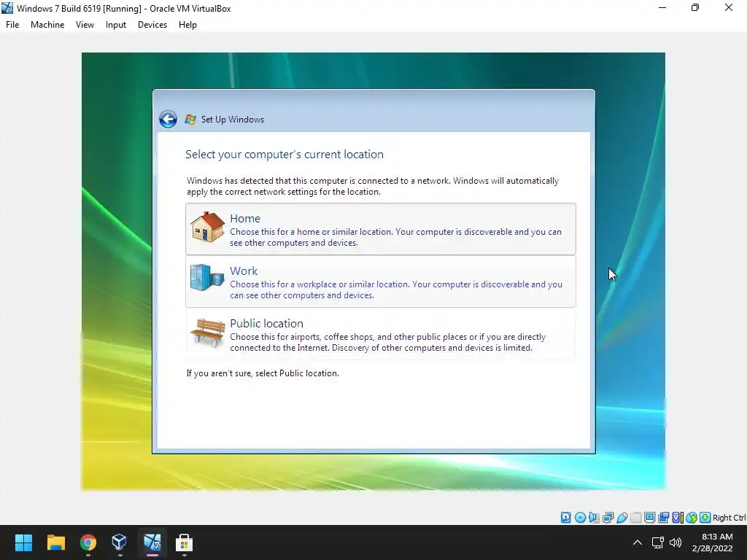Click the greyed shared folders indicator in status bar
Screen dimensions: 747x560
[635, 517]
